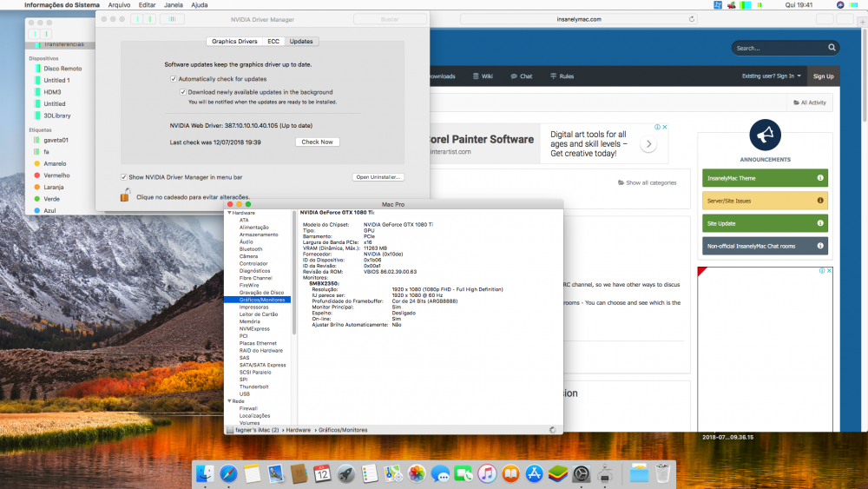This screenshot has width=868, height=489.
Task: Open the Chat link in site nav
Action: (522, 76)
